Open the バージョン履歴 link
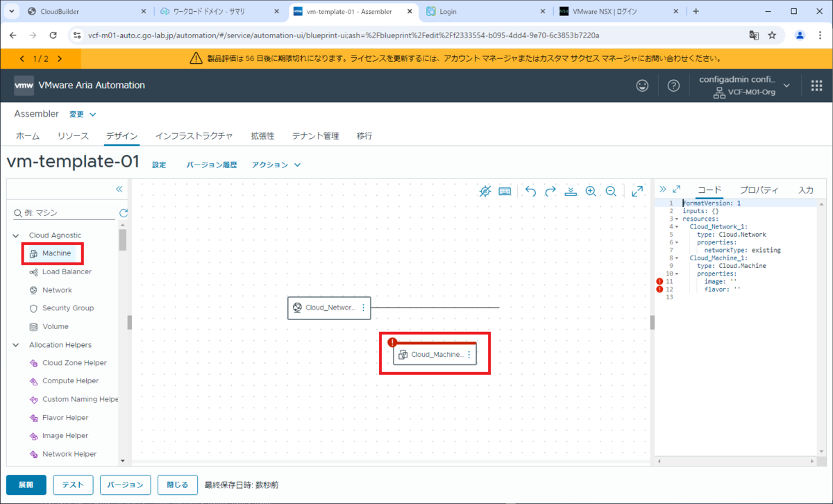The height and width of the screenshot is (504, 833). (x=212, y=165)
